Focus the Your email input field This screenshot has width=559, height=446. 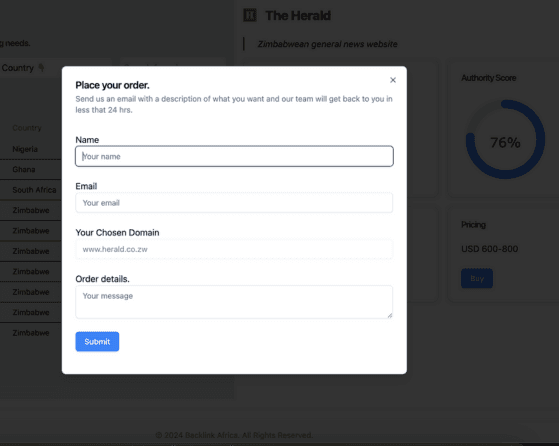coord(234,203)
